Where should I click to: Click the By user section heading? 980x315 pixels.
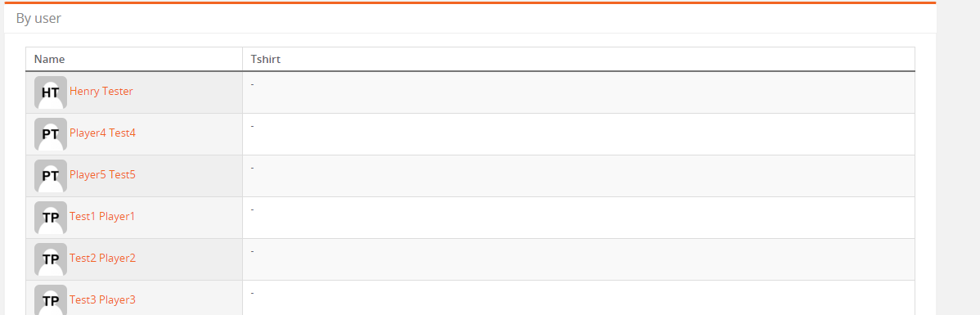coord(38,19)
